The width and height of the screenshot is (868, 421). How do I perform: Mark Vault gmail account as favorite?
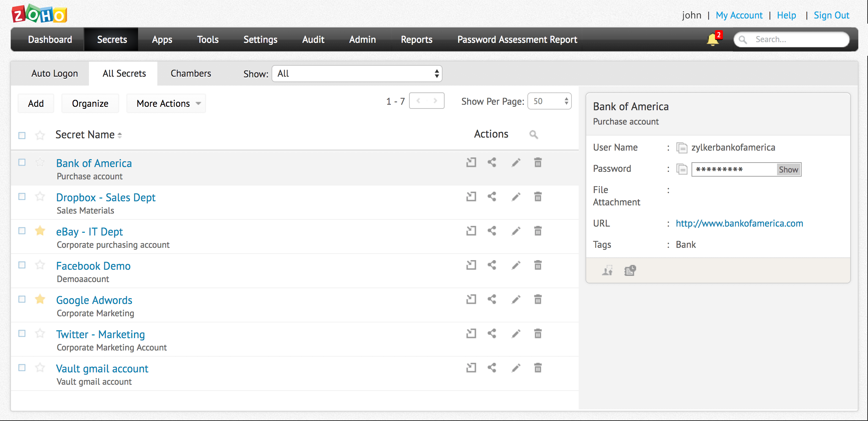40,368
